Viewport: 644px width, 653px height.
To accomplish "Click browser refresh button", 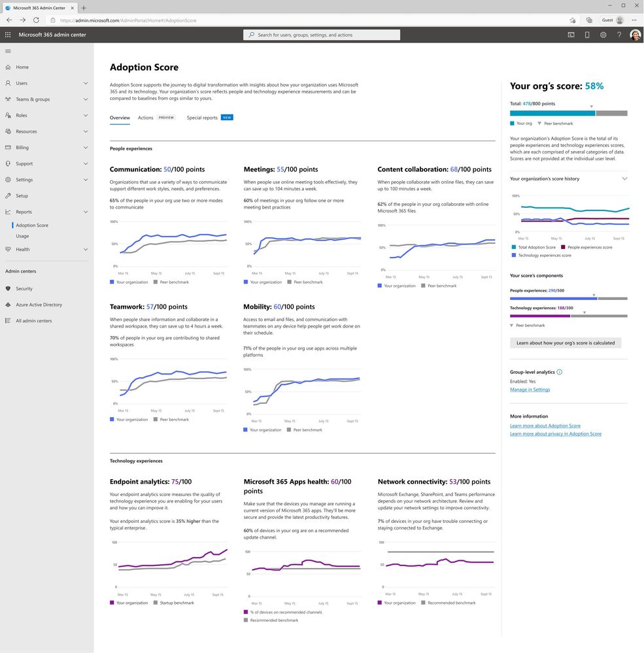I will (36, 20).
